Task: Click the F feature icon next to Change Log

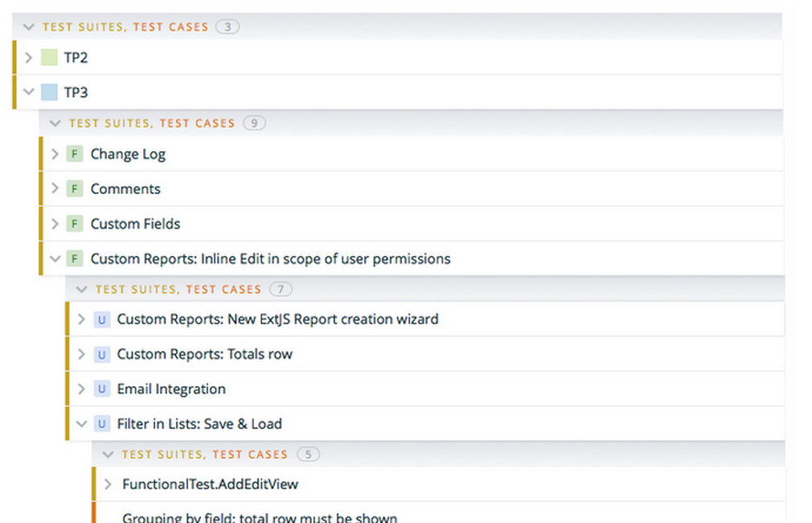Action: click(73, 153)
